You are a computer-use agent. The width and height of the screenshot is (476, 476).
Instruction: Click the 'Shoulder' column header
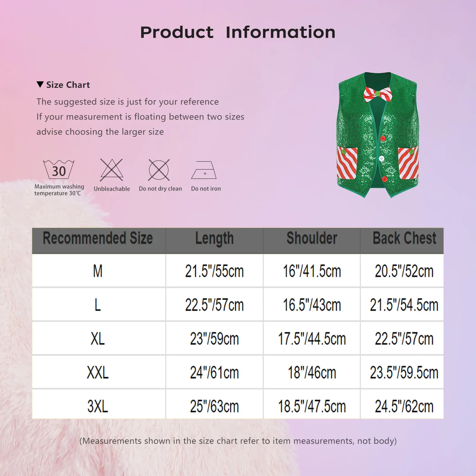pos(312,241)
